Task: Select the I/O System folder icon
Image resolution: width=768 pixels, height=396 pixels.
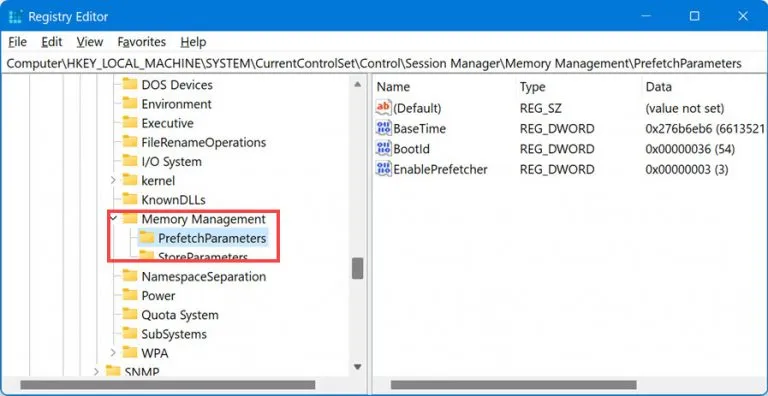Action: click(130, 161)
